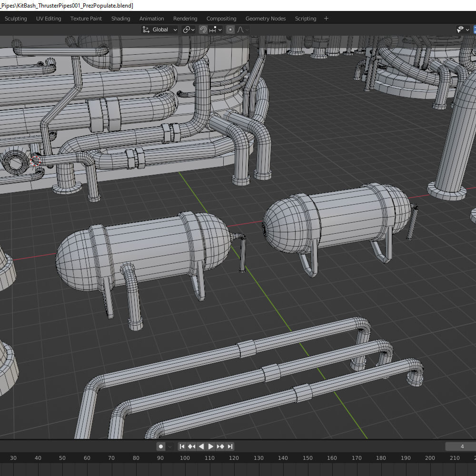Jump to the previous keyframe

[x=191, y=446]
